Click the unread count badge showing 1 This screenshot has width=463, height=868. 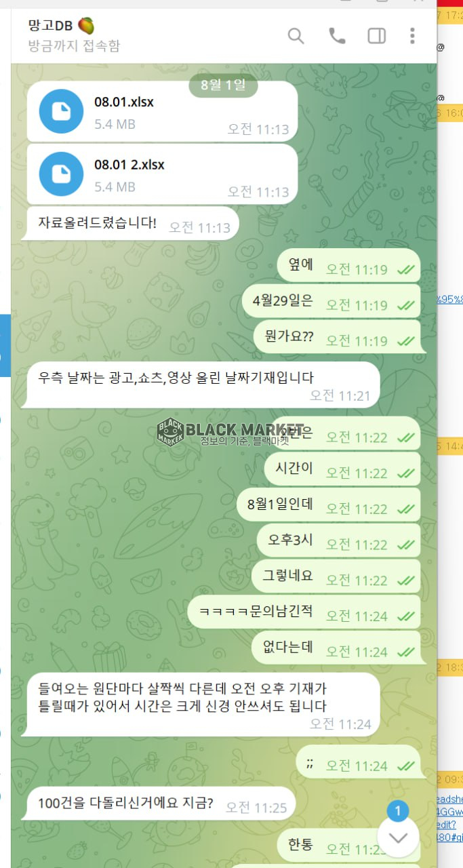click(x=398, y=810)
